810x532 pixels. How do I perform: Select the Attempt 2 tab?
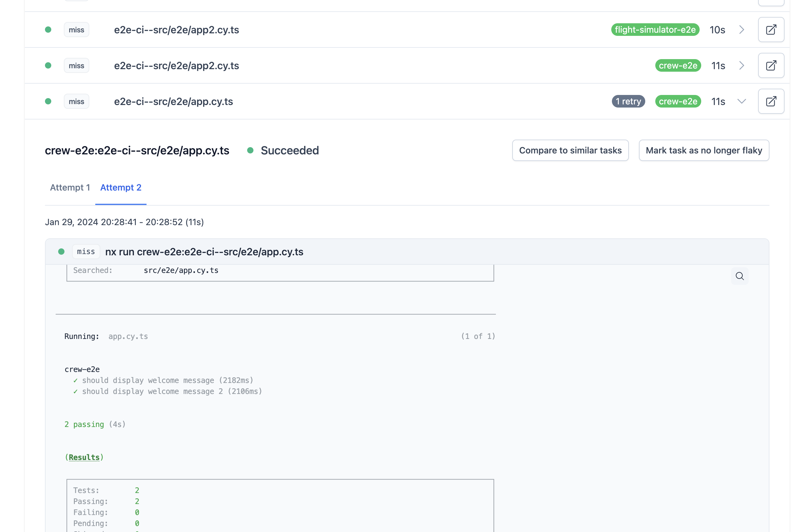click(x=120, y=188)
